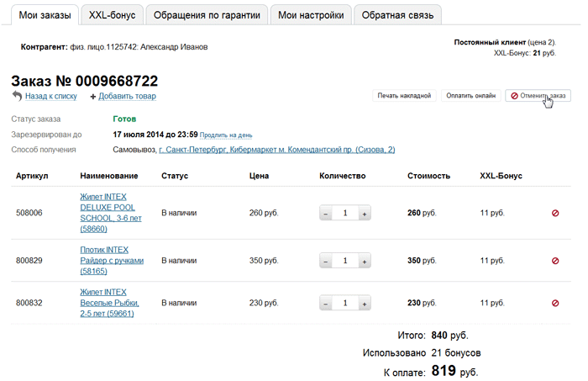Screen dimensions: 588x381
Task: Increase quantity for item 508006
Action: pos(365,214)
